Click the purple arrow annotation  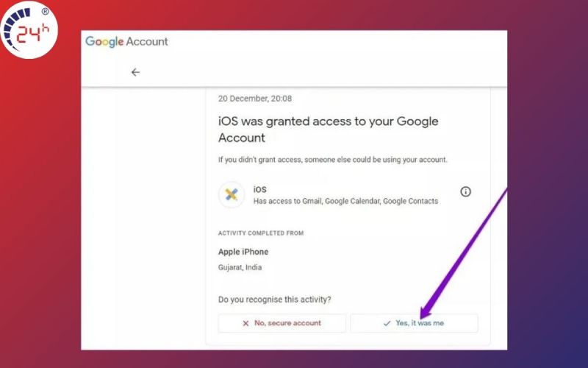point(464,253)
